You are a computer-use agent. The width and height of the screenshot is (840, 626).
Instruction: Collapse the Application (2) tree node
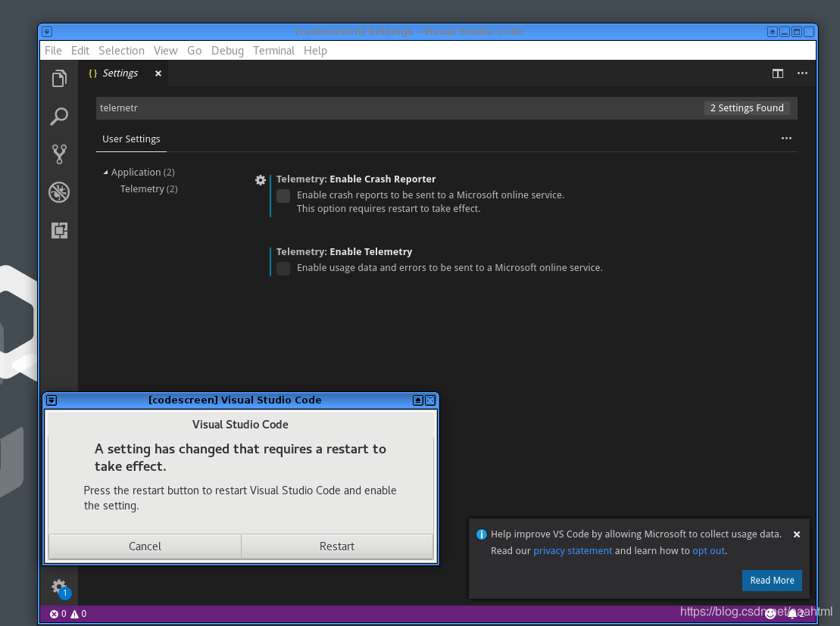pos(105,173)
